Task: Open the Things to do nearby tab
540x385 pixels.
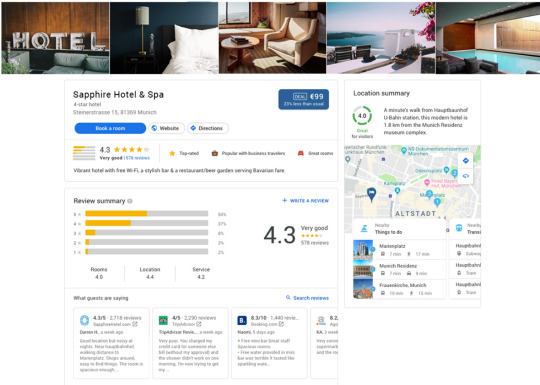Action: point(399,229)
